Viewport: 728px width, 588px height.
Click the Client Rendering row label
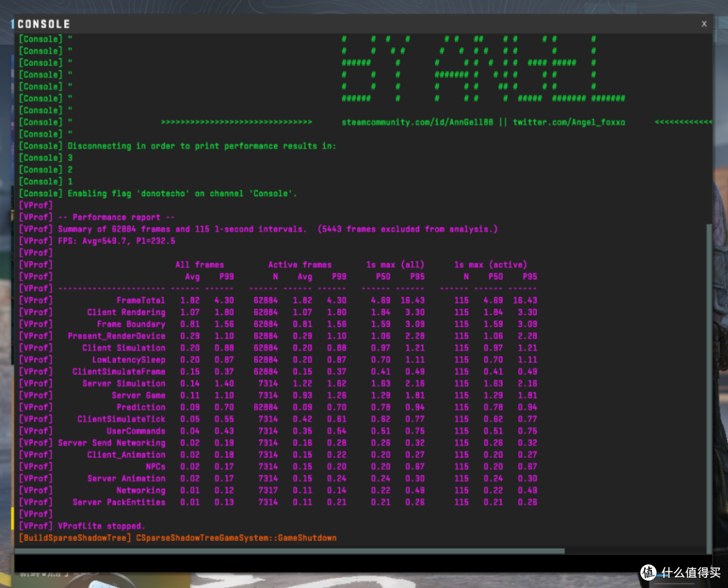point(126,313)
